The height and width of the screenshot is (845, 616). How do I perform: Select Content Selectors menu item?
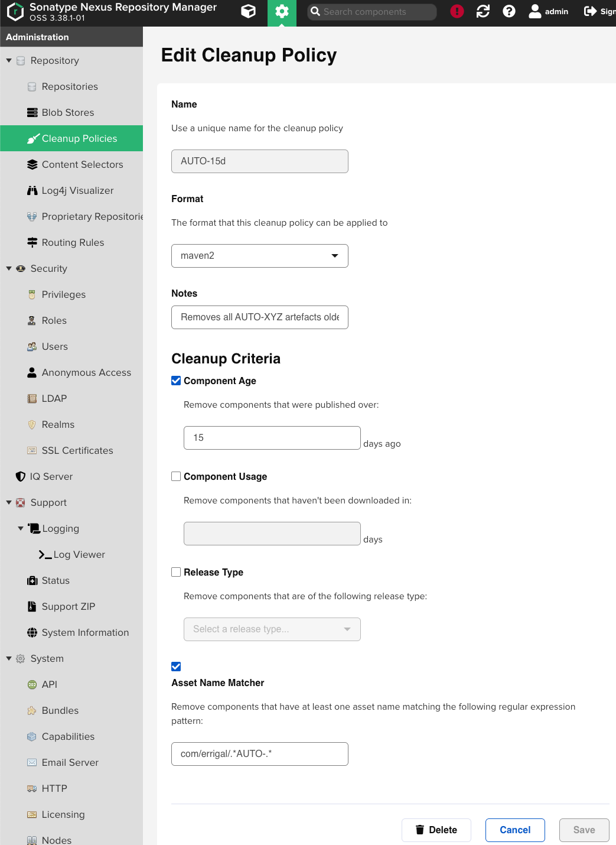(x=82, y=164)
